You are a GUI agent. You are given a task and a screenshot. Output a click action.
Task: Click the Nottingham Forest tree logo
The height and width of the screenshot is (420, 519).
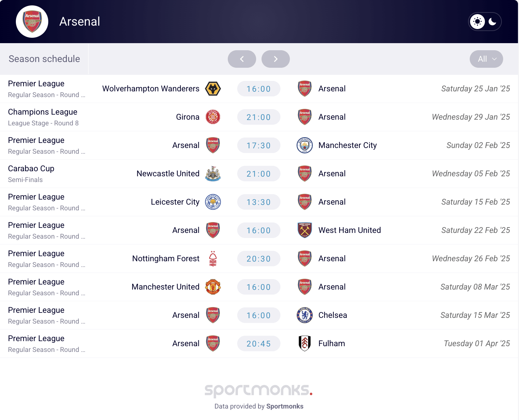[x=213, y=259]
